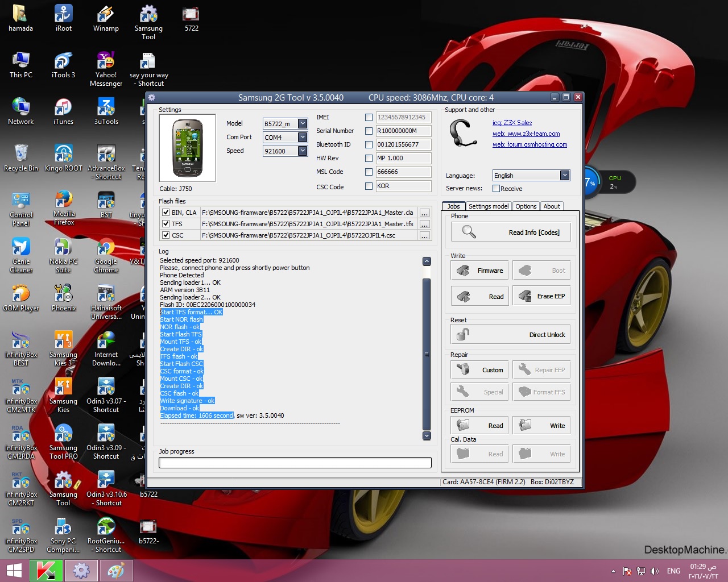Toggle the Serial Number checkbox
The image size is (728, 582).
tap(369, 131)
